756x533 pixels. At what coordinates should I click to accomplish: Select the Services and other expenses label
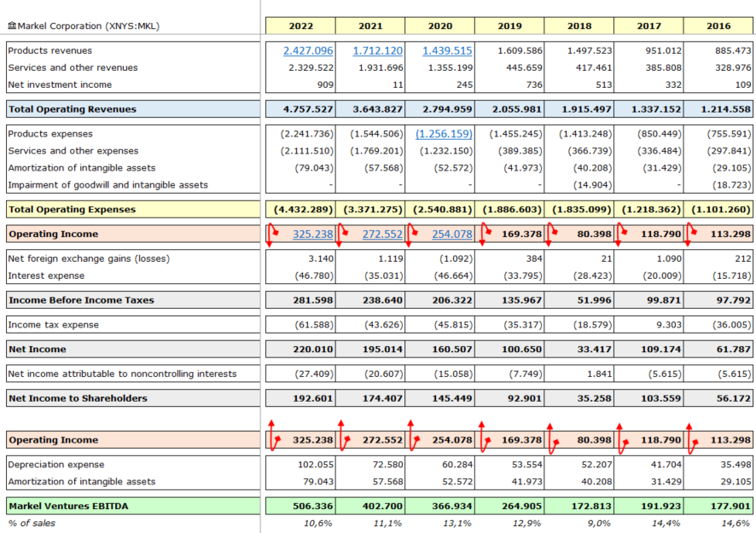click(x=73, y=151)
